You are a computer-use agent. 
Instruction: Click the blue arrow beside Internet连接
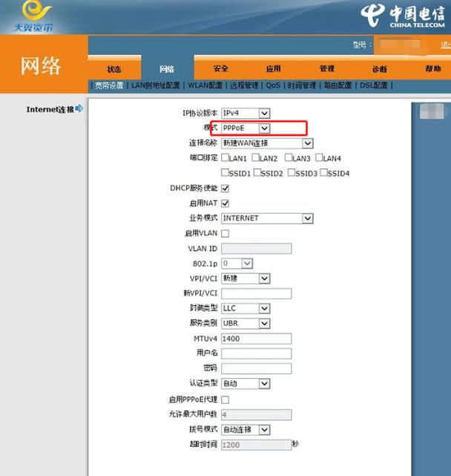pyautogui.click(x=79, y=108)
